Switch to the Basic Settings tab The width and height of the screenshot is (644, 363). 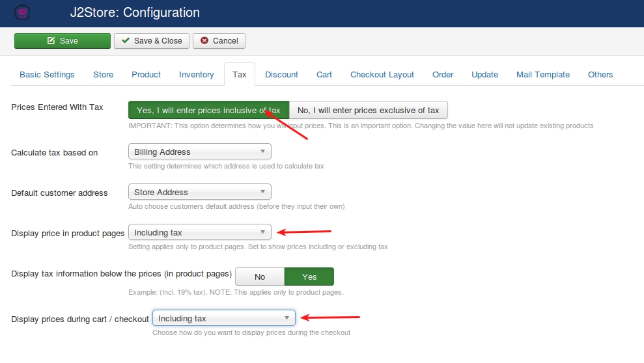pyautogui.click(x=48, y=75)
